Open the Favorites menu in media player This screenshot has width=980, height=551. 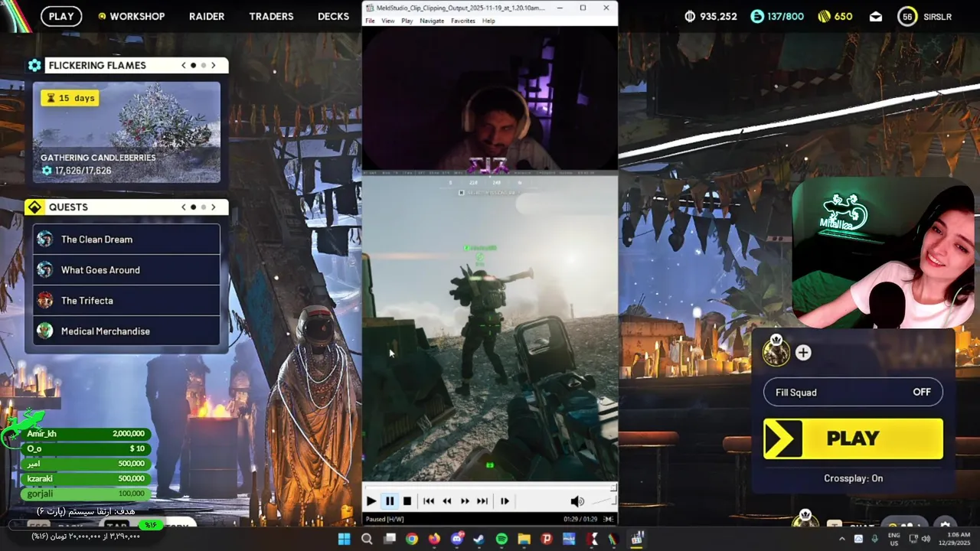(463, 21)
